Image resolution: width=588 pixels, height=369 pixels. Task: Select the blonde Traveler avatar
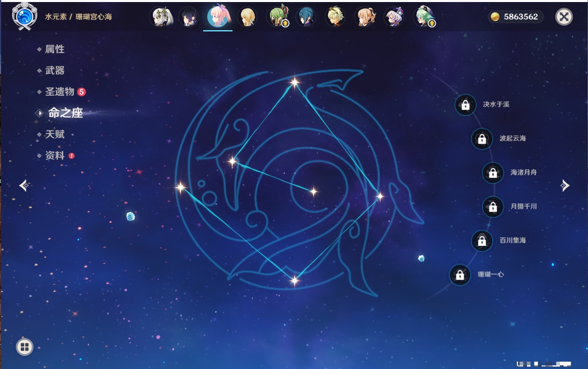coord(247,17)
